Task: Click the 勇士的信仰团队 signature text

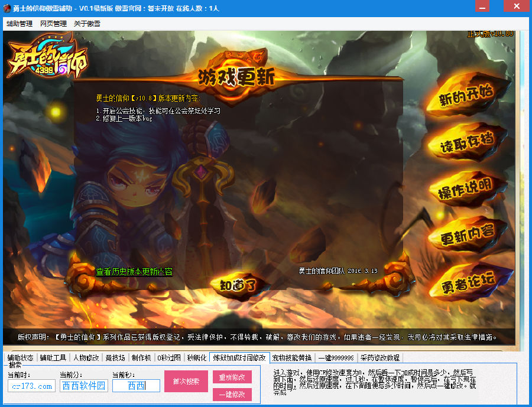Action: click(338, 271)
